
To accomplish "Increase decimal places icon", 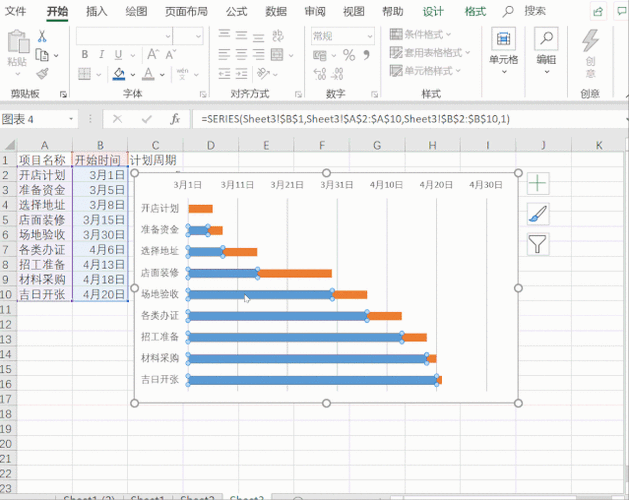I will pos(320,74).
